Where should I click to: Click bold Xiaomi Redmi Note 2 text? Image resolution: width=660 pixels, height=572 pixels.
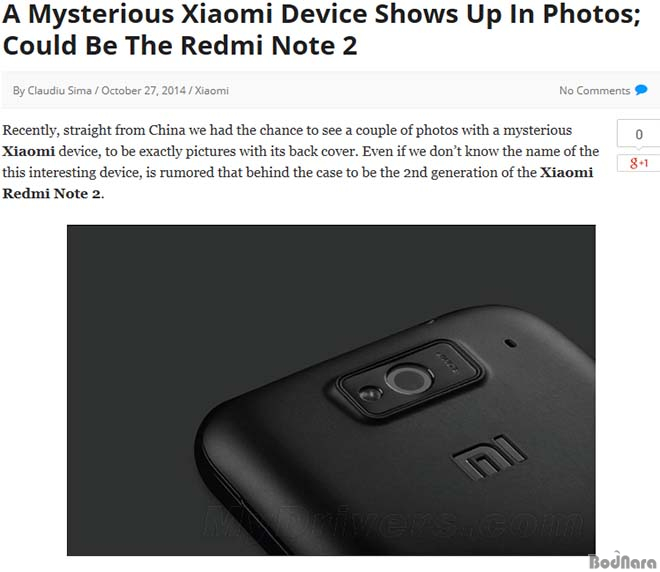coord(298,183)
